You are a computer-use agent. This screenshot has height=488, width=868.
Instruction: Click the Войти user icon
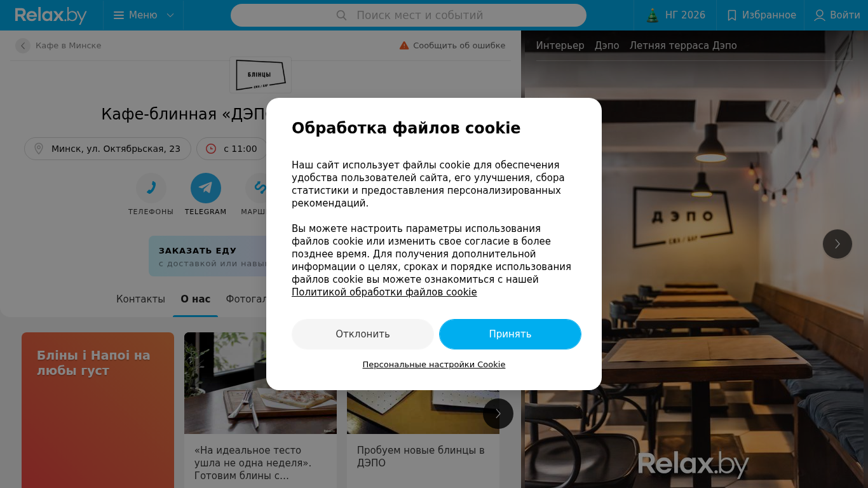pos(820,15)
